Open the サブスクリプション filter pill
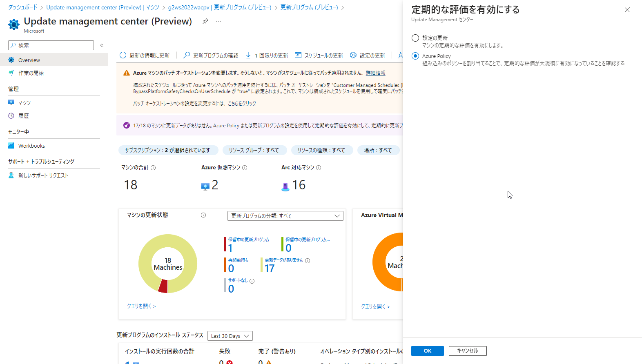642x364 pixels. 168,150
